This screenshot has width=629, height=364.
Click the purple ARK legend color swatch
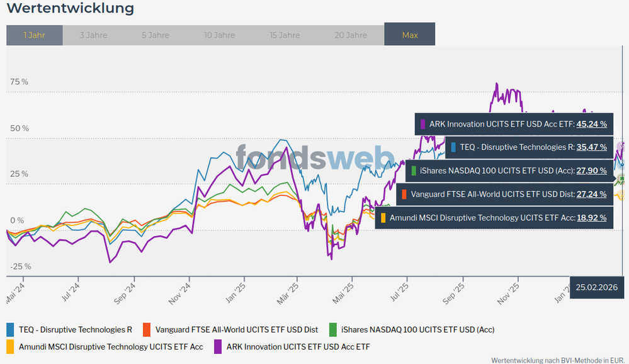[x=218, y=347]
